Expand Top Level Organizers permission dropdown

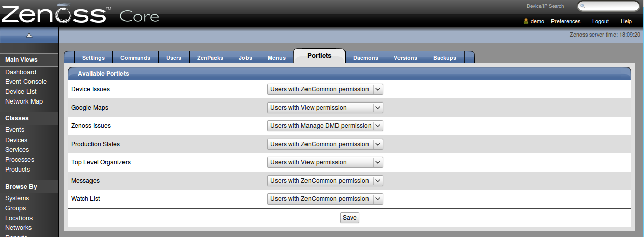coord(325,162)
